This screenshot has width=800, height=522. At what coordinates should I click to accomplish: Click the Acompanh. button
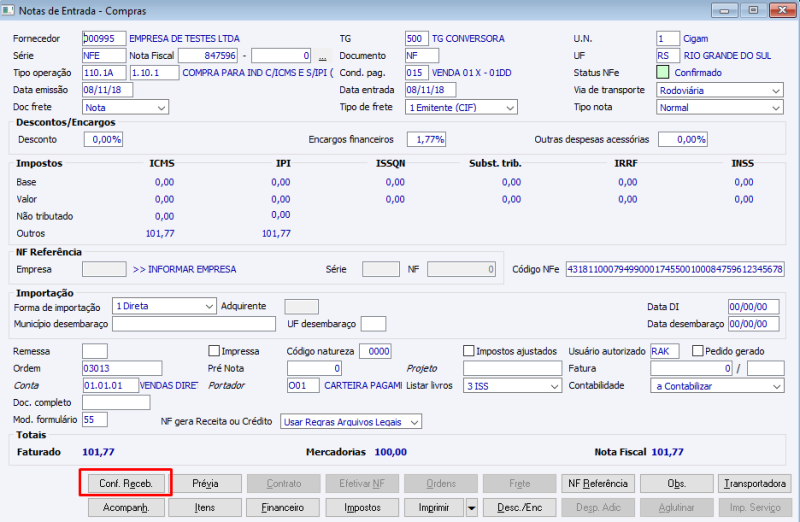(126, 508)
